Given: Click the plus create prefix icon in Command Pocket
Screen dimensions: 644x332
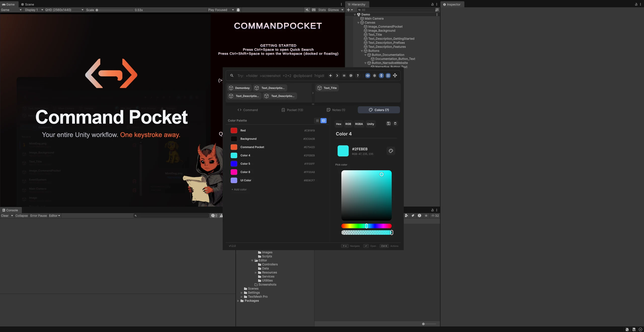Looking at the screenshot, I should 330,76.
